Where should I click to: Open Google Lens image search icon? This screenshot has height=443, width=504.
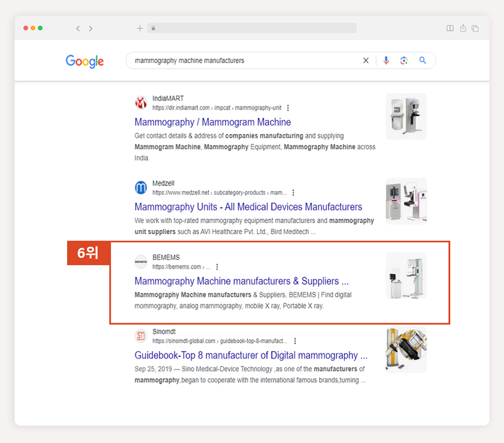tap(404, 60)
